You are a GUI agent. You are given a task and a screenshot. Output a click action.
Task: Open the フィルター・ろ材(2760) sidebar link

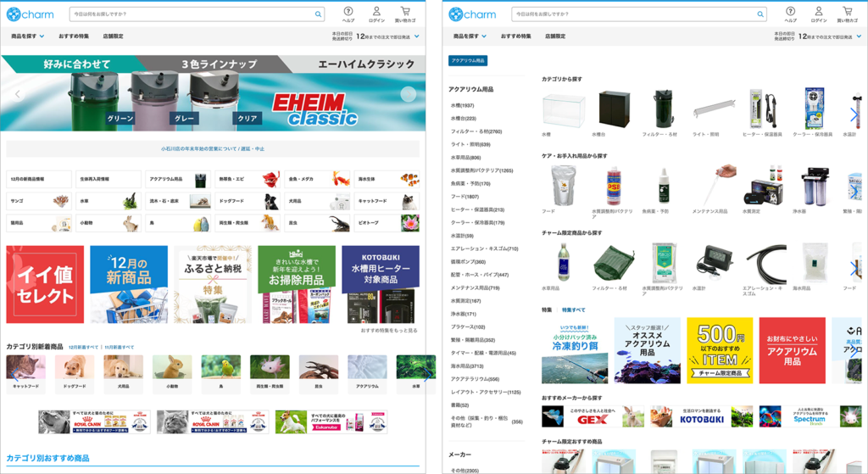click(476, 131)
